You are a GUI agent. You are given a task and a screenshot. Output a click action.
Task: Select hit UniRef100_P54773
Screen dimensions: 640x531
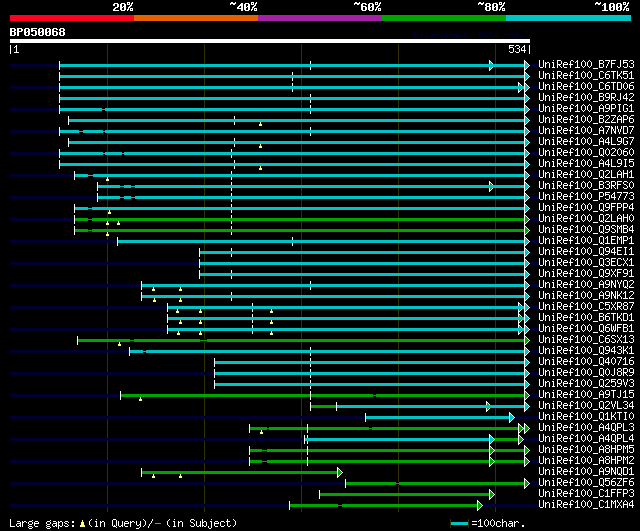tap(586, 197)
